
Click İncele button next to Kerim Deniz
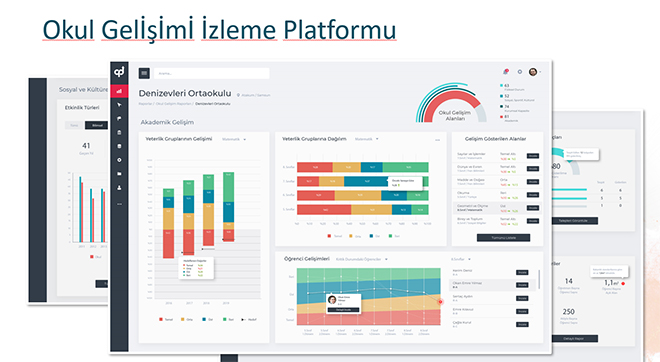click(522, 272)
